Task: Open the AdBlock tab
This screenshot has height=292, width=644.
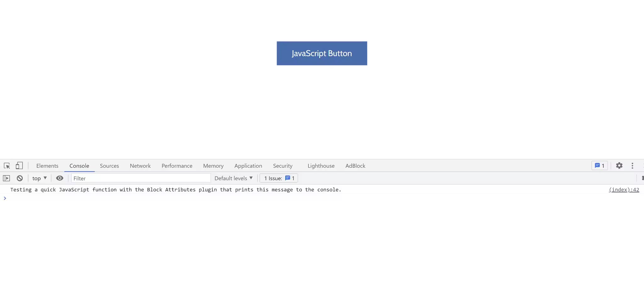Action: [355, 166]
